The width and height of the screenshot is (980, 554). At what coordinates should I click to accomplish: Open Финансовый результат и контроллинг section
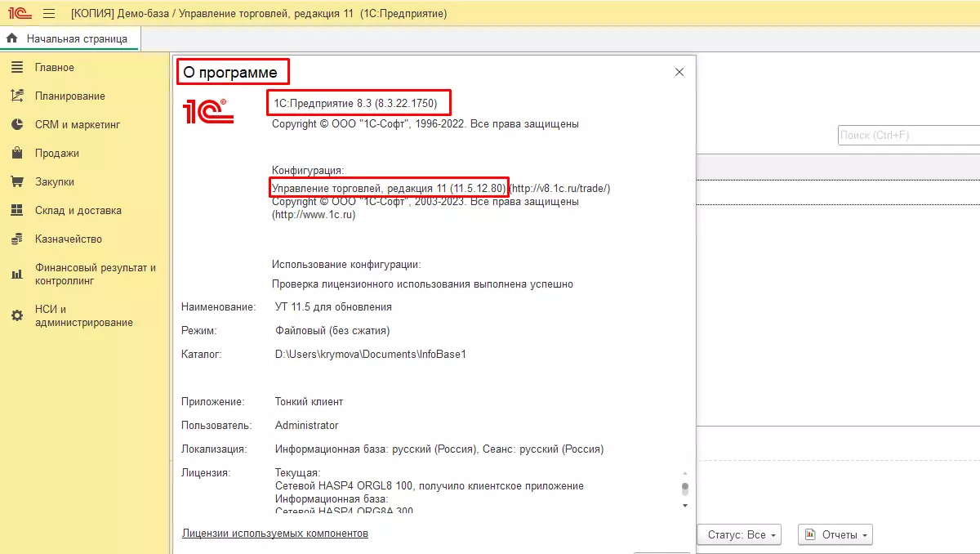(96, 274)
